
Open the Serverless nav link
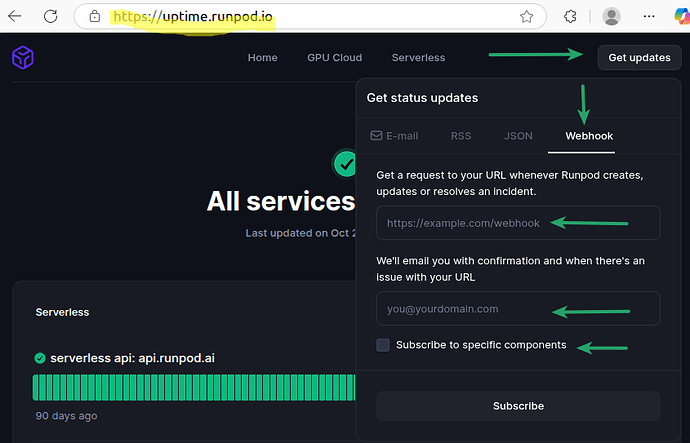[x=418, y=58]
